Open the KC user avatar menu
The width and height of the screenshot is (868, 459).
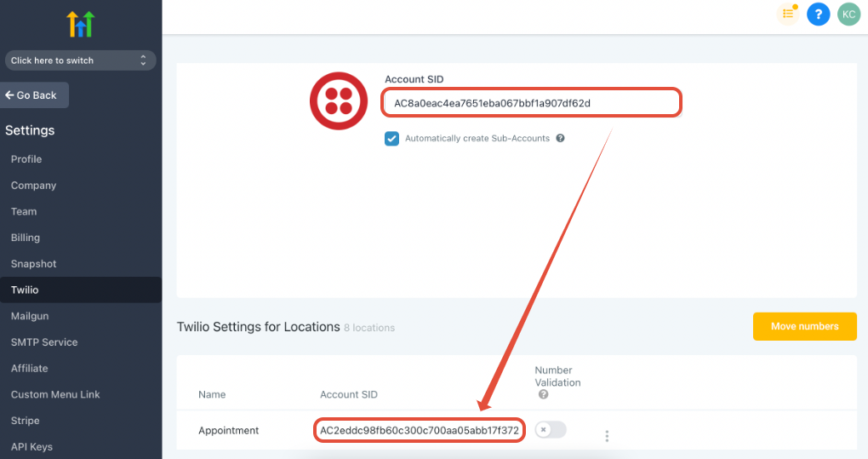tap(848, 14)
